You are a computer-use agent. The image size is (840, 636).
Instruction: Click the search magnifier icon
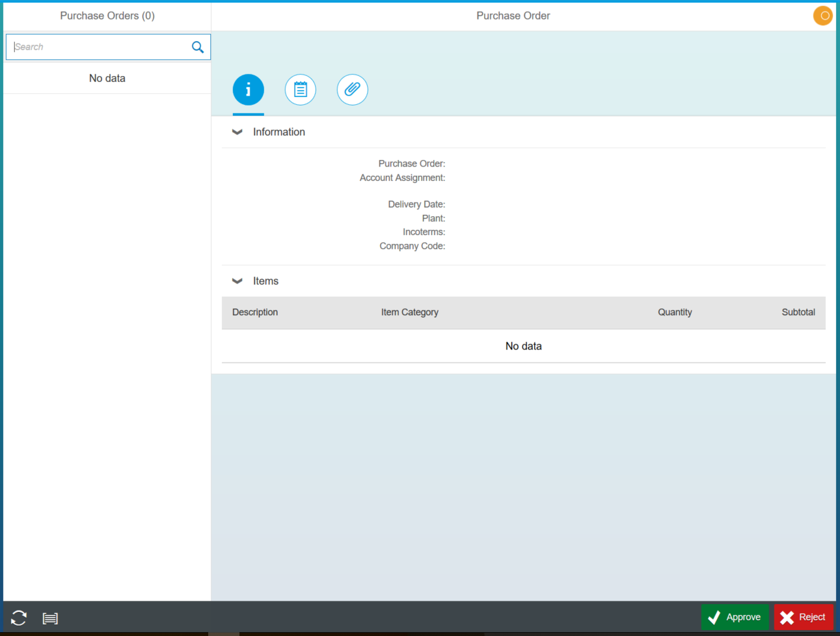[x=197, y=46]
